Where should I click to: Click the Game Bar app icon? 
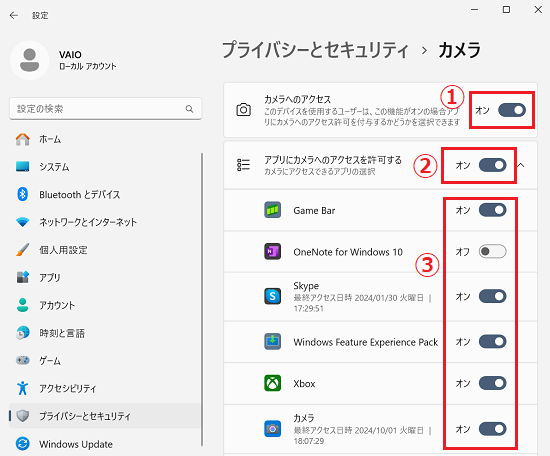[273, 210]
